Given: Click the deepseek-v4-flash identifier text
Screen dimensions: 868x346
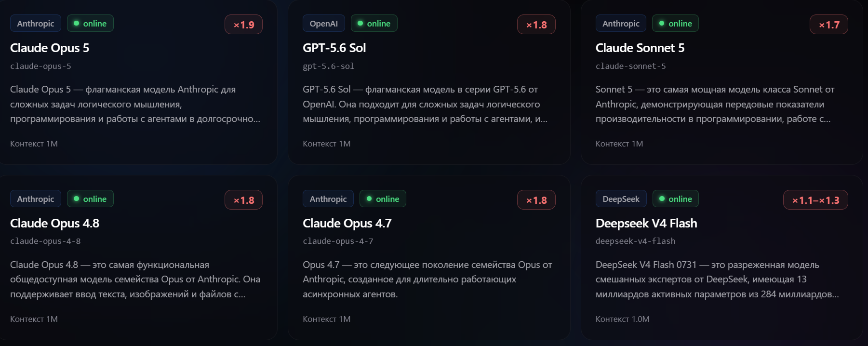Looking at the screenshot, I should [635, 241].
